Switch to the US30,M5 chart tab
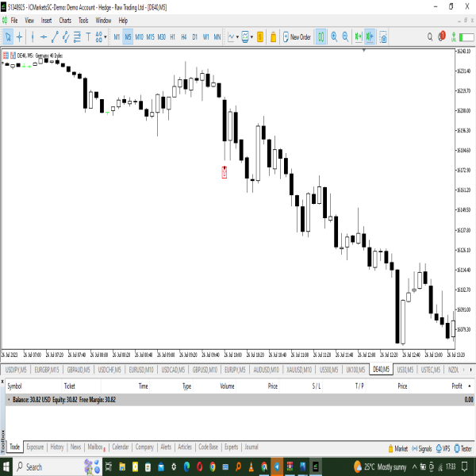This screenshot has width=476, height=476. coord(405,370)
